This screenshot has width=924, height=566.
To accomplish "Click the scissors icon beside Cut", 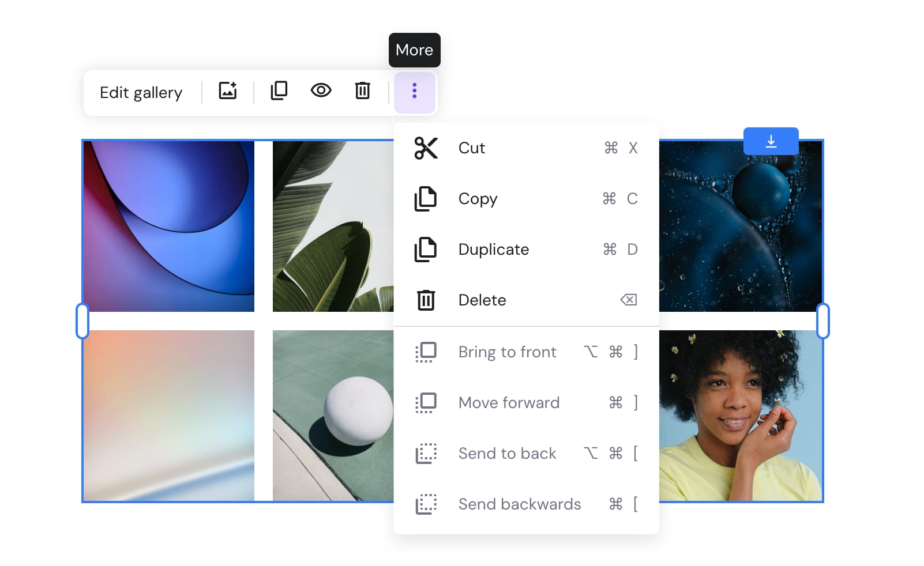I will coord(426,148).
